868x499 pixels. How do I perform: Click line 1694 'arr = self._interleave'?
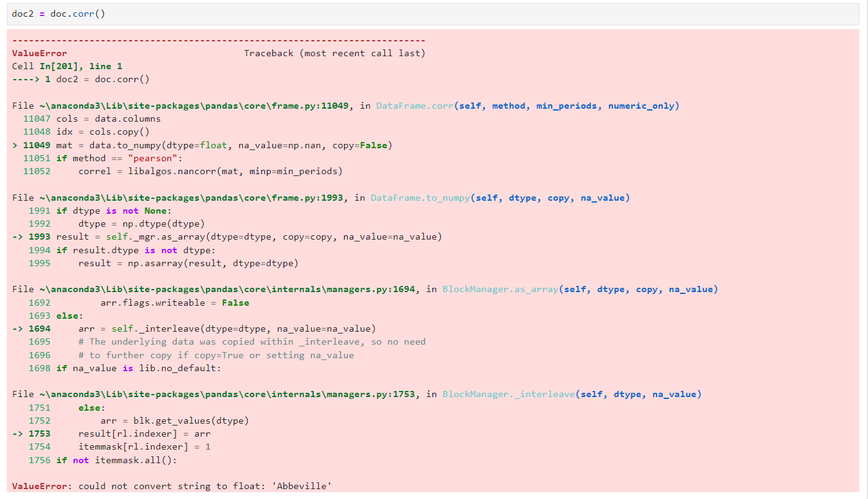tap(194, 329)
